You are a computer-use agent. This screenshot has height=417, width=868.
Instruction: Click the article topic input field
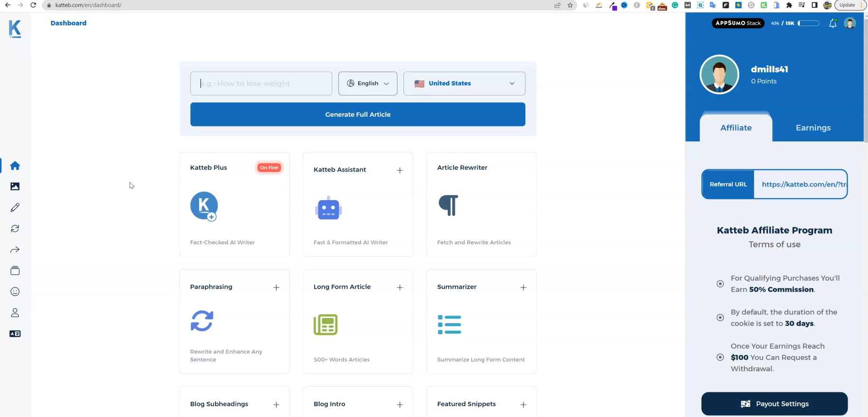pyautogui.click(x=261, y=83)
